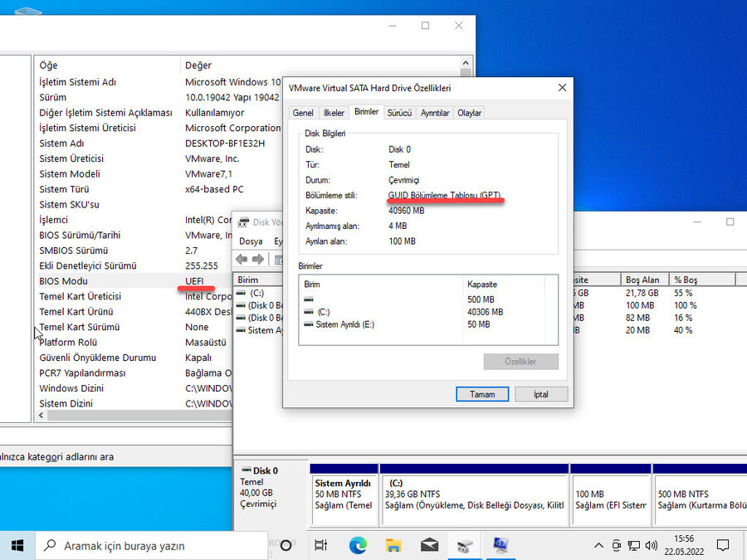Screen dimensions: 747x560
Task: Open the Dosya menu in Disk Management
Action: [251, 241]
